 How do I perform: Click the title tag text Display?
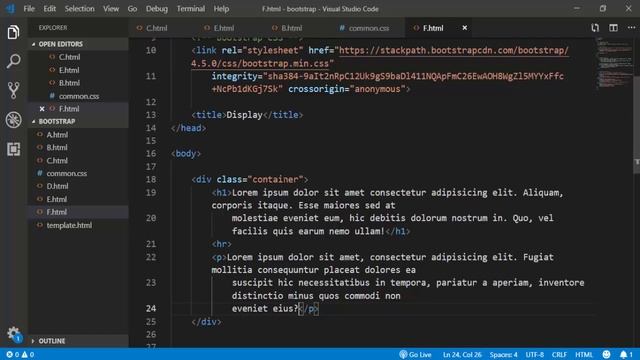(244, 115)
